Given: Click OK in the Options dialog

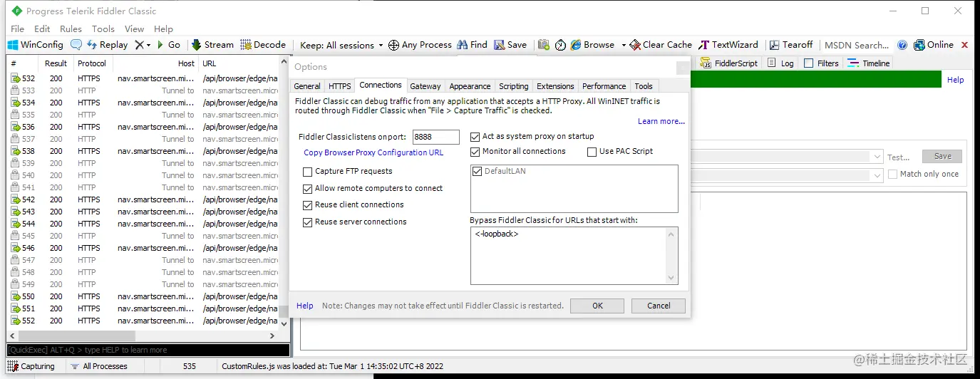Looking at the screenshot, I should (597, 306).
